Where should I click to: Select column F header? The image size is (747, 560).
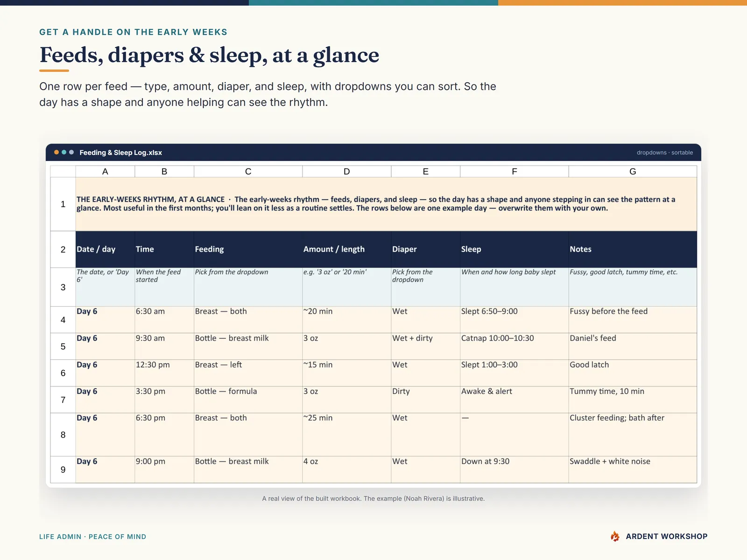(514, 171)
